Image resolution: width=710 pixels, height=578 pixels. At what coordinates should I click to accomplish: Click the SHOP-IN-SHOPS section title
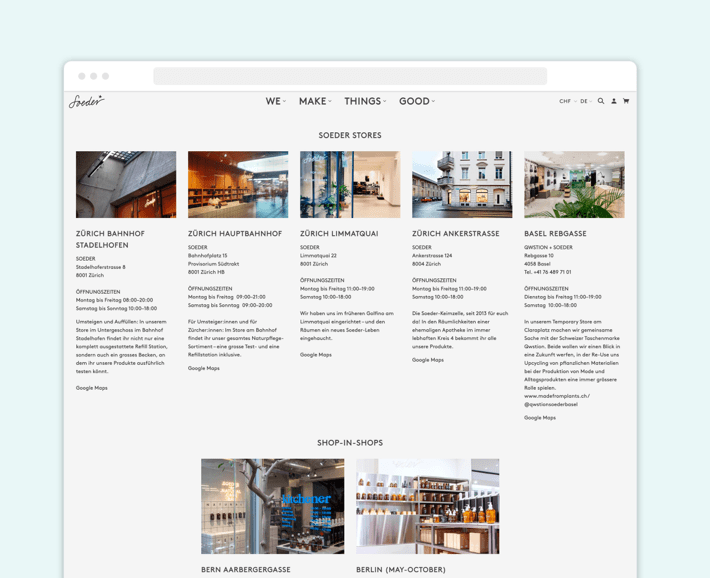coord(350,443)
